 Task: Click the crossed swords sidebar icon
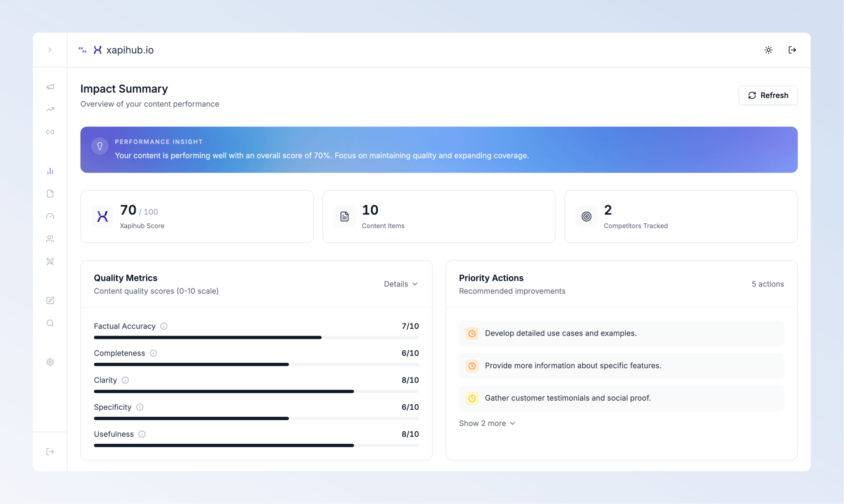tap(50, 262)
